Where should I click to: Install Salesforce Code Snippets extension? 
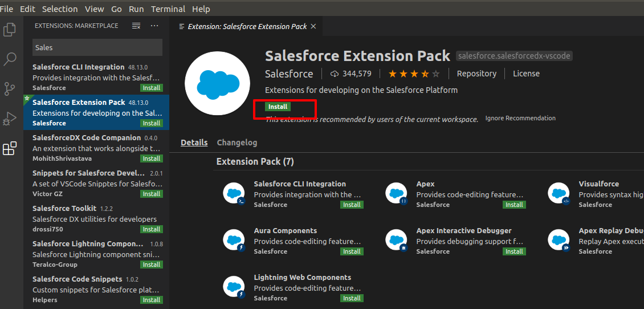pyautogui.click(x=152, y=300)
